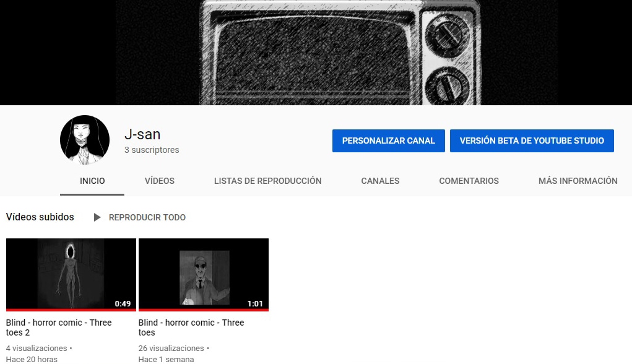Click the play triangle icon beside Reproducir todo

pos(97,217)
